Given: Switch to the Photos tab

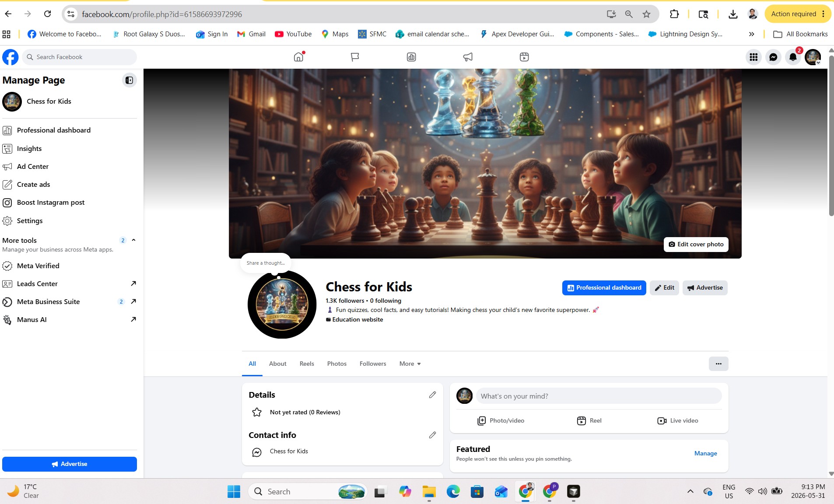Looking at the screenshot, I should pyautogui.click(x=336, y=364).
